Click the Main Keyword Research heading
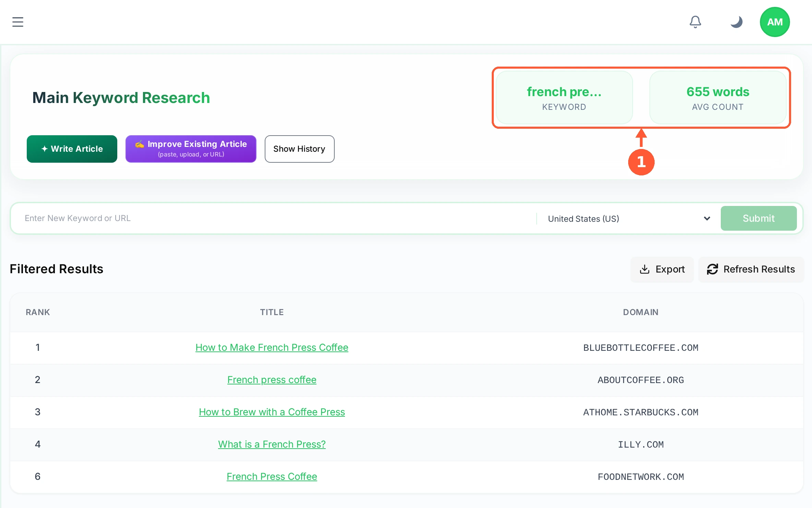812x508 pixels. coord(121,98)
